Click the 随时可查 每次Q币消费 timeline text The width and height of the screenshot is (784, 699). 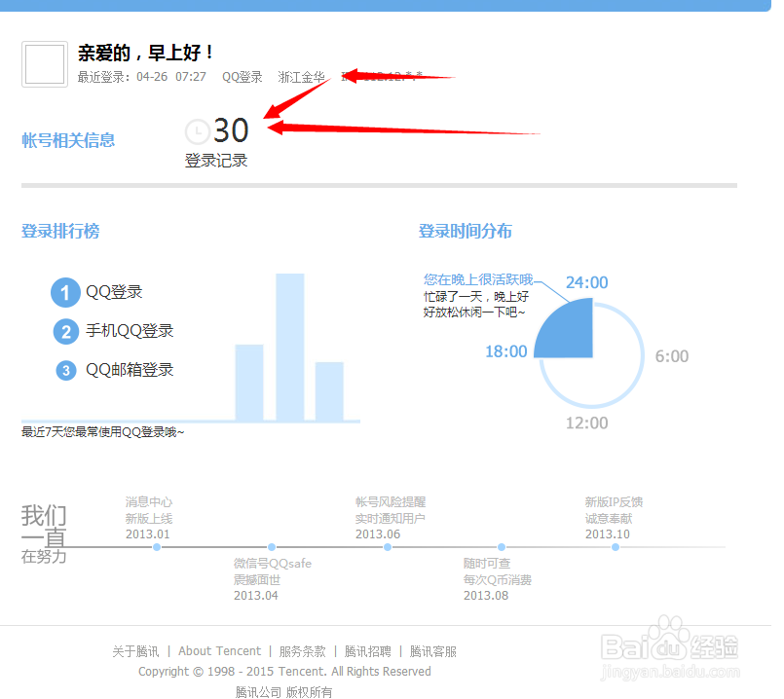(x=498, y=571)
